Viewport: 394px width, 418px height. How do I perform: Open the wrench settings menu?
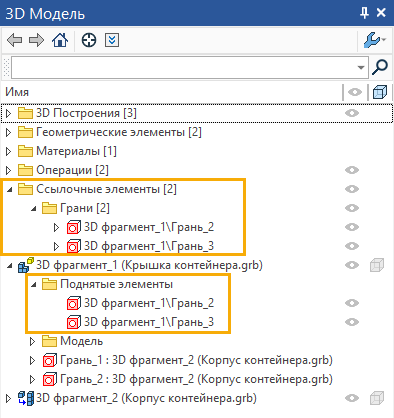[x=374, y=40]
